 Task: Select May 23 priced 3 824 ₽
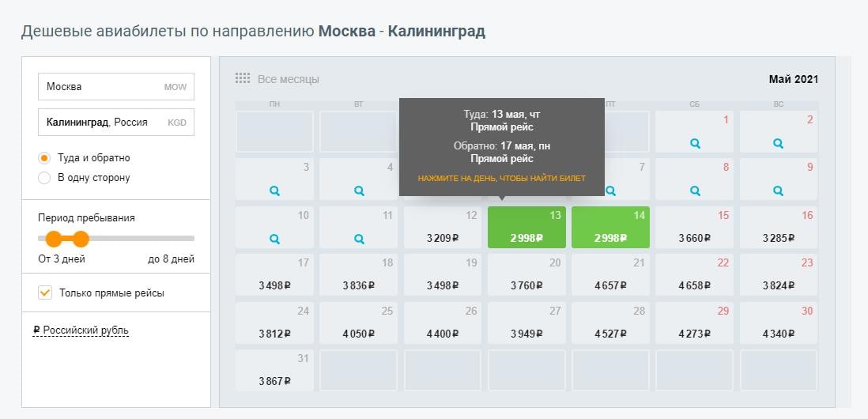[x=779, y=275]
